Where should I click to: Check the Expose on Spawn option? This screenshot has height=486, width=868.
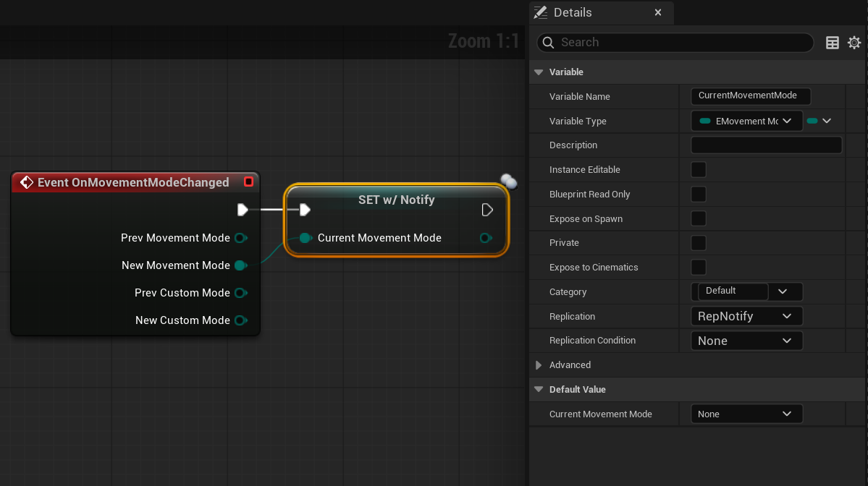698,218
